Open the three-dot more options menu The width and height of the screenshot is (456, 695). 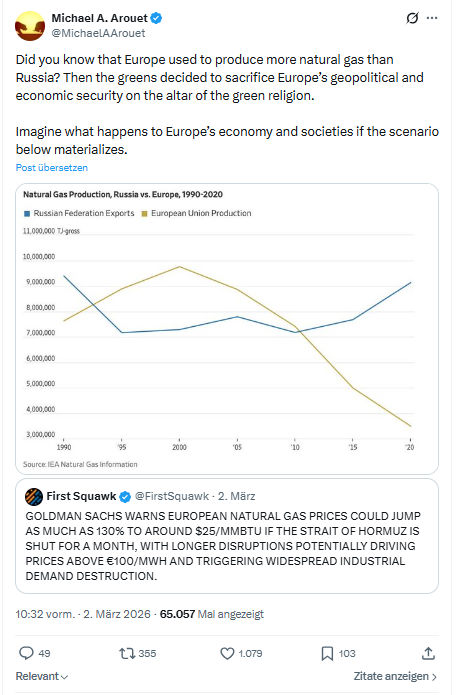(432, 18)
